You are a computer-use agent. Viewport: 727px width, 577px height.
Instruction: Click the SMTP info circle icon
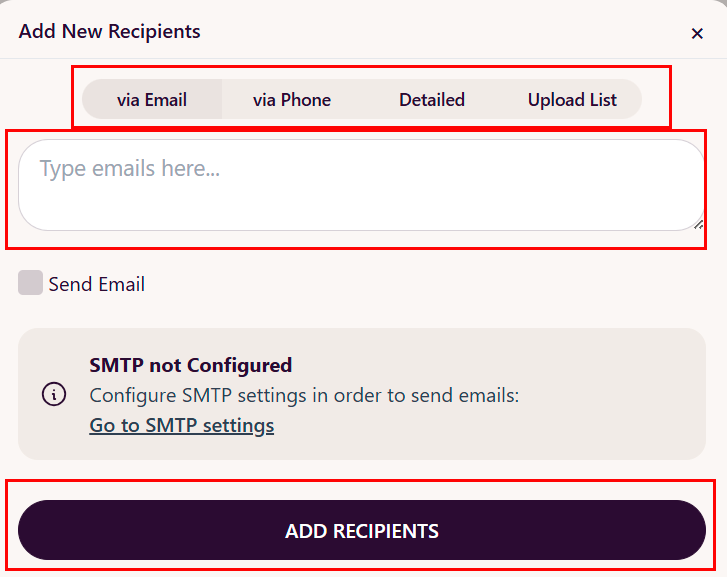(x=54, y=394)
